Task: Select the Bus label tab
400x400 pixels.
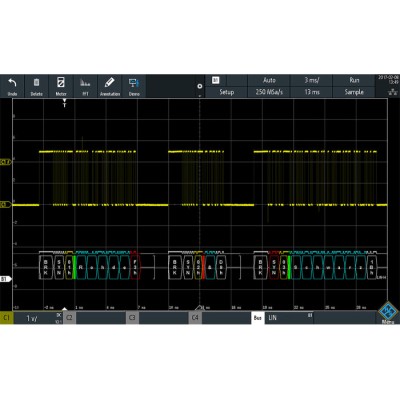Action: (x=257, y=318)
